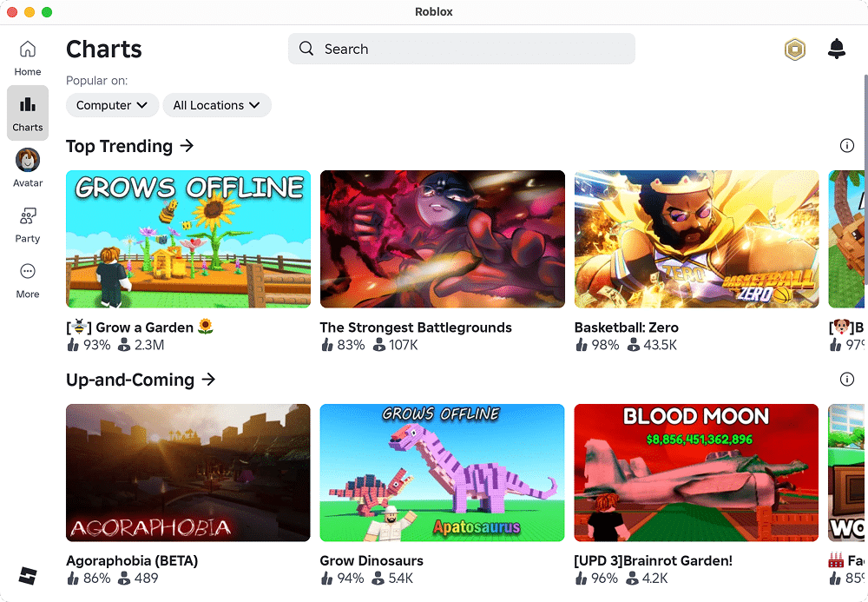Open the Top Trending heading link
Image resolution: width=868 pixels, height=602 pixels.
point(119,146)
